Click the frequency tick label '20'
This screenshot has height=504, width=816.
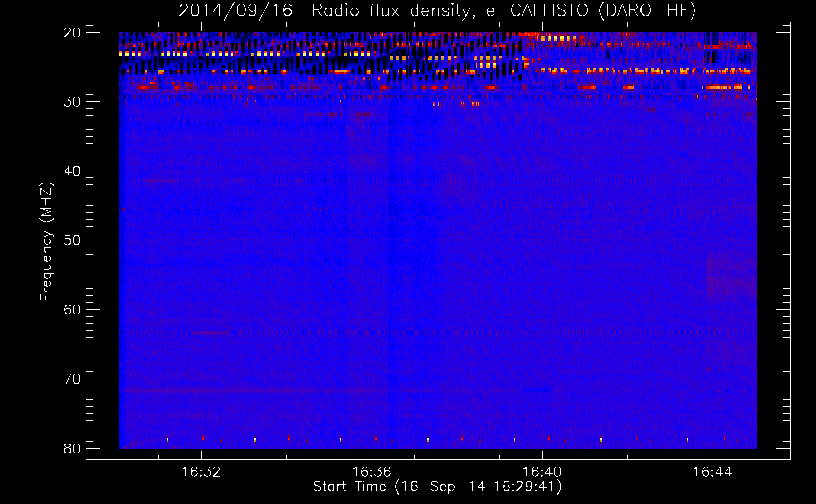click(x=72, y=33)
